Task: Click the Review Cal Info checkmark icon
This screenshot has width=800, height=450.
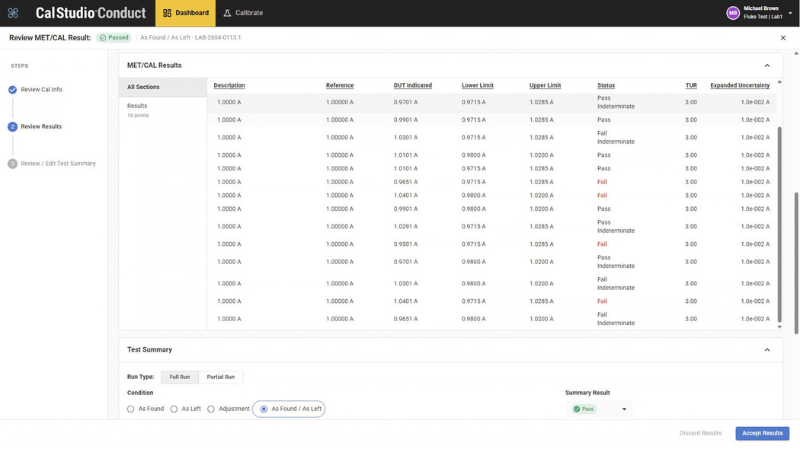Action: pyautogui.click(x=12, y=90)
